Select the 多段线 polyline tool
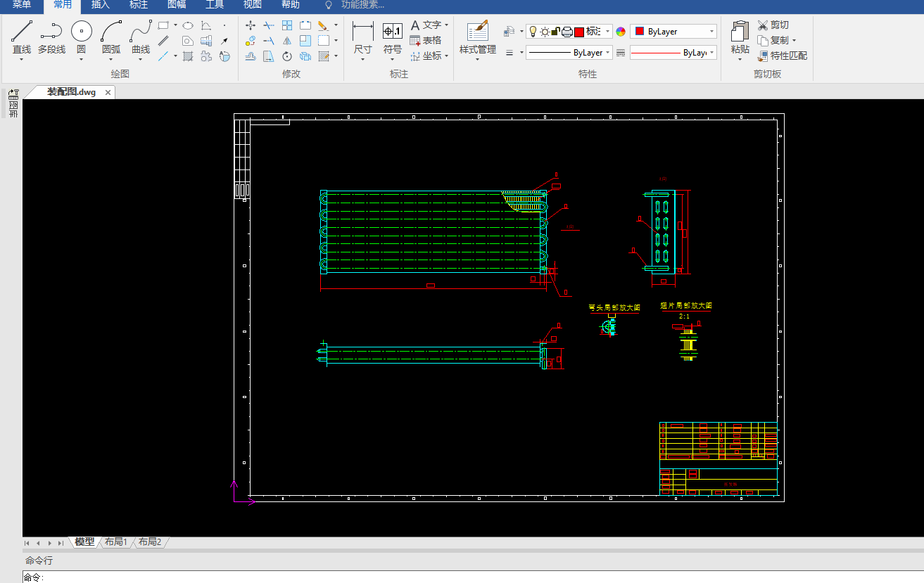The width and height of the screenshot is (924, 583). [51, 32]
